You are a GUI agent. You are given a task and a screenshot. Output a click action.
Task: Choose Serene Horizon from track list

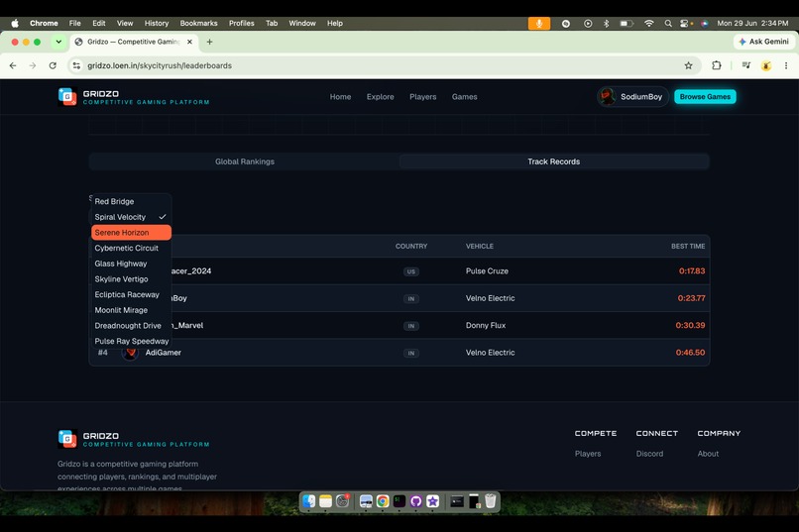click(x=131, y=233)
